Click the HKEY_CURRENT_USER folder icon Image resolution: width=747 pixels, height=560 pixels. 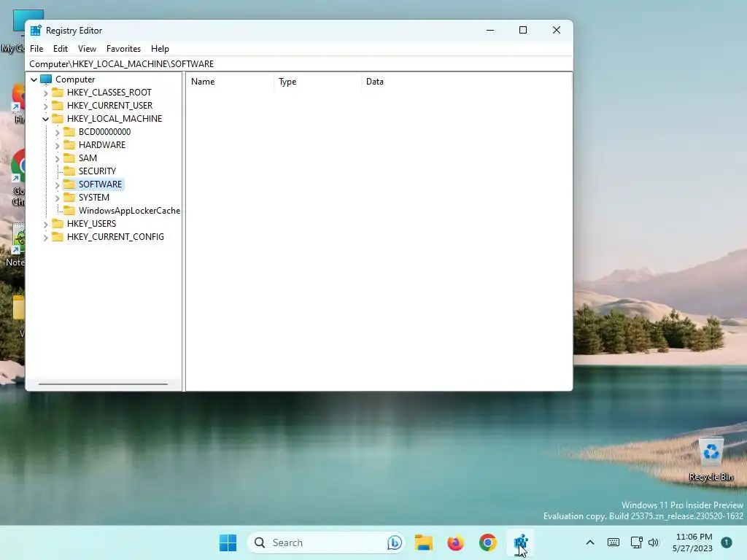point(58,105)
